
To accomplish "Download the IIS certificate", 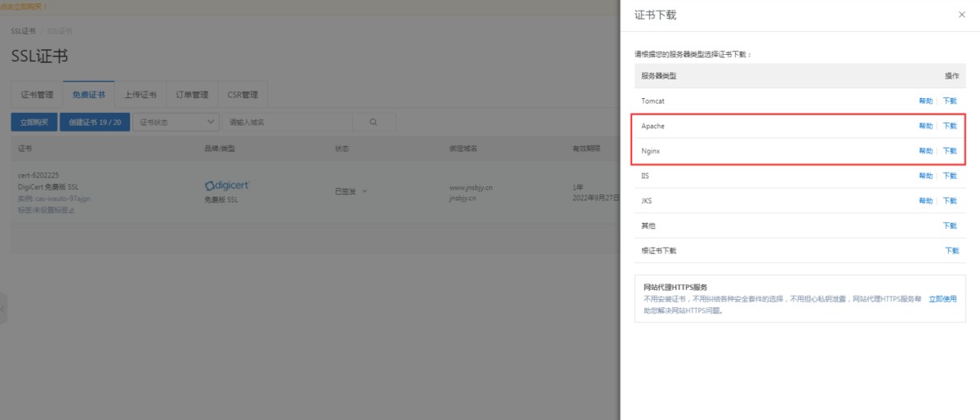I will pos(950,176).
